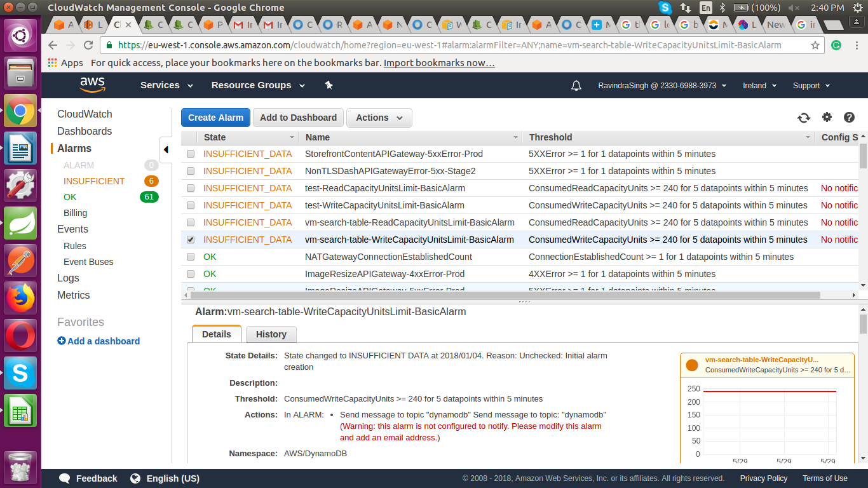Screen dimensions: 868x488
Task: Tick checkbox for NonTLSDashAPIGatewayError-5xx-Stage2
Action: (x=191, y=171)
